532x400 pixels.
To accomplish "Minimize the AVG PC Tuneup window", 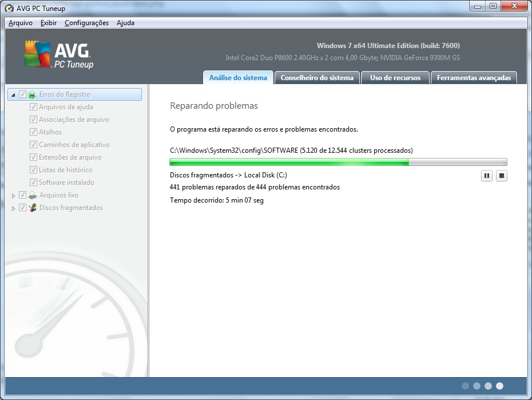I will click(x=478, y=6).
